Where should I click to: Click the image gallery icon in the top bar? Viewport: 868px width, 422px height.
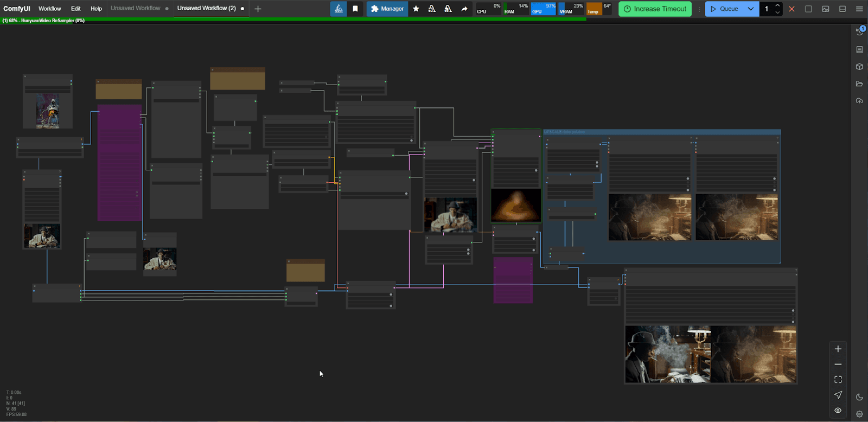[x=826, y=9]
